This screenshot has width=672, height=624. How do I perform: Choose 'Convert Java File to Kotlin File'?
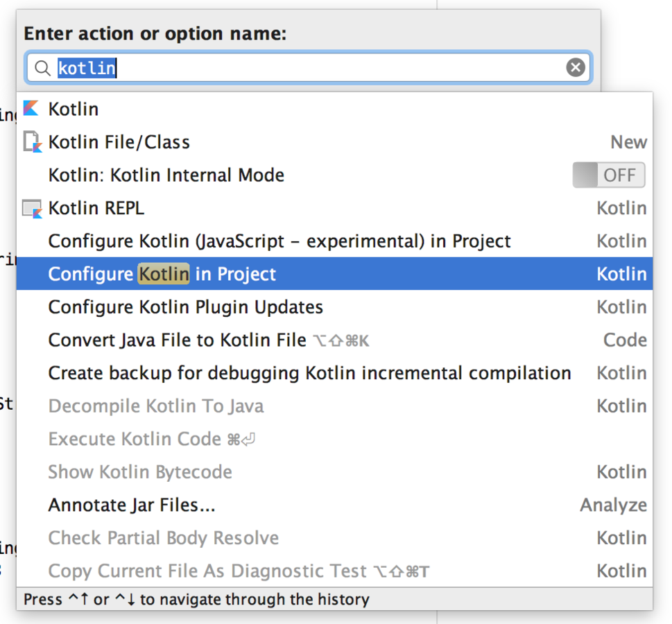coord(334,340)
